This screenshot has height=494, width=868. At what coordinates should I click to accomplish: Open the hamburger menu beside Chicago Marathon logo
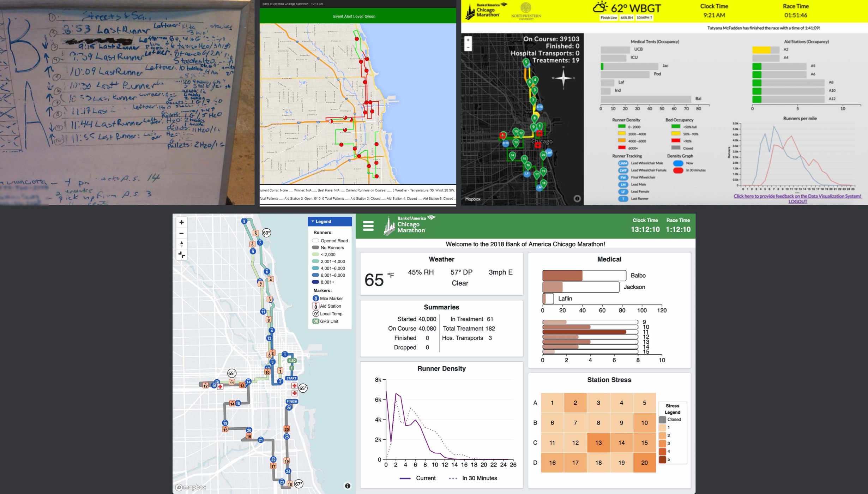click(368, 226)
